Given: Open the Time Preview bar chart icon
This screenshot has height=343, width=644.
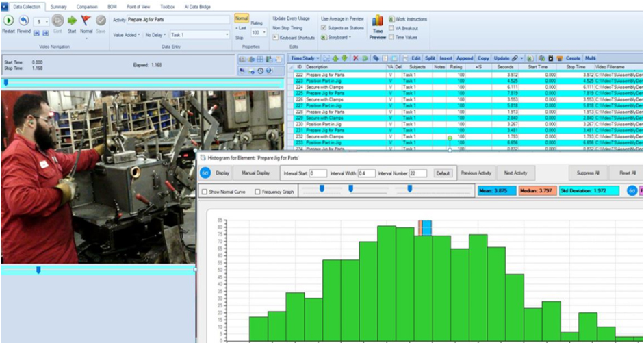Looking at the screenshot, I should click(377, 21).
